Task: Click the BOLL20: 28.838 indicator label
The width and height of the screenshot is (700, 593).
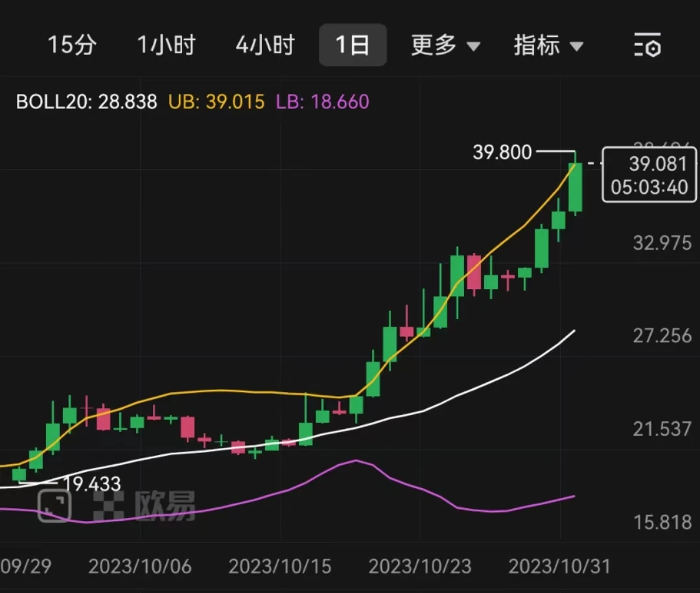Action: 85,102
